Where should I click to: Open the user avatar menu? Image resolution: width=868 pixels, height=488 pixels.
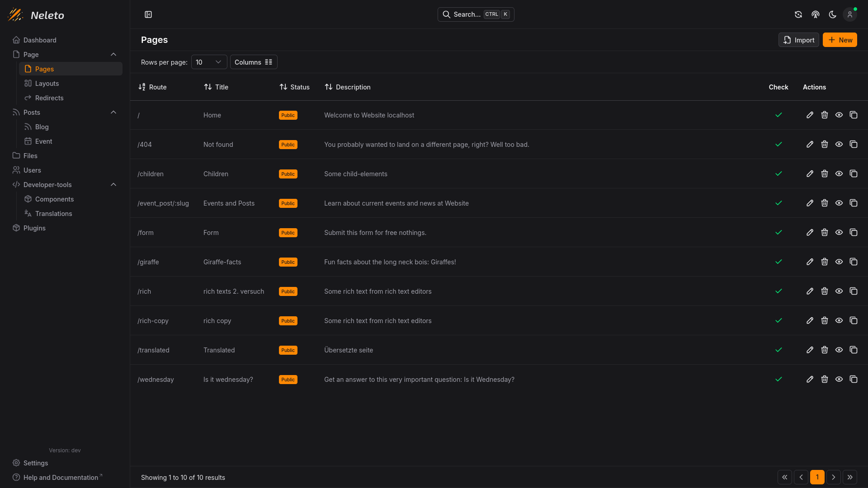849,14
